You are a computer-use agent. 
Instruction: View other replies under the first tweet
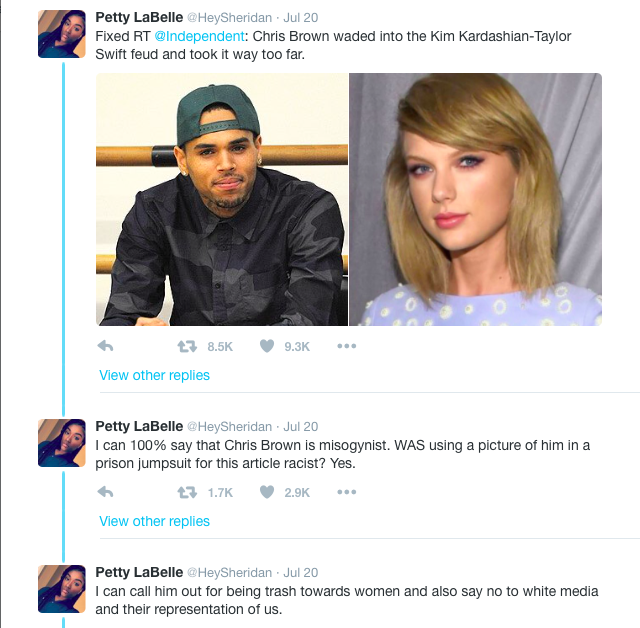click(154, 375)
